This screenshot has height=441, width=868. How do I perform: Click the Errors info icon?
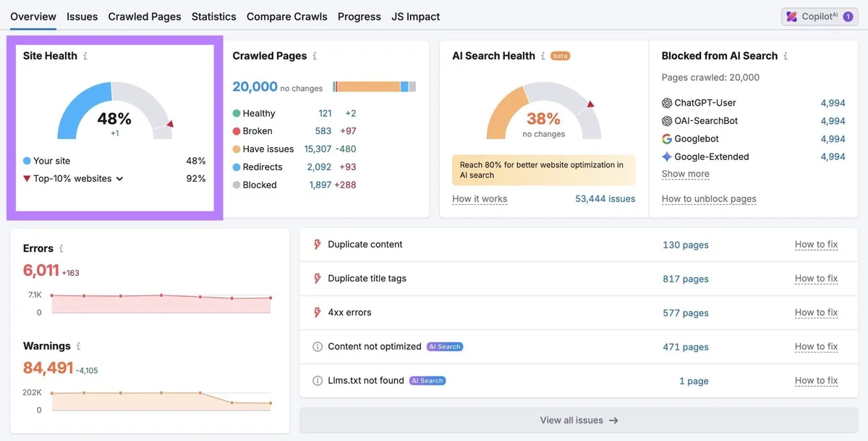coord(61,248)
